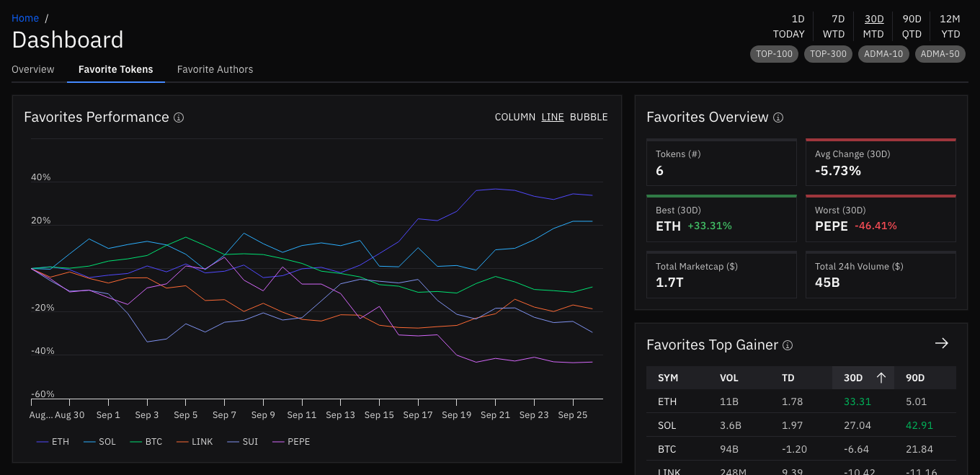Select 12M YTD time range
Image resolution: width=980 pixels, height=475 pixels.
pyautogui.click(x=950, y=26)
